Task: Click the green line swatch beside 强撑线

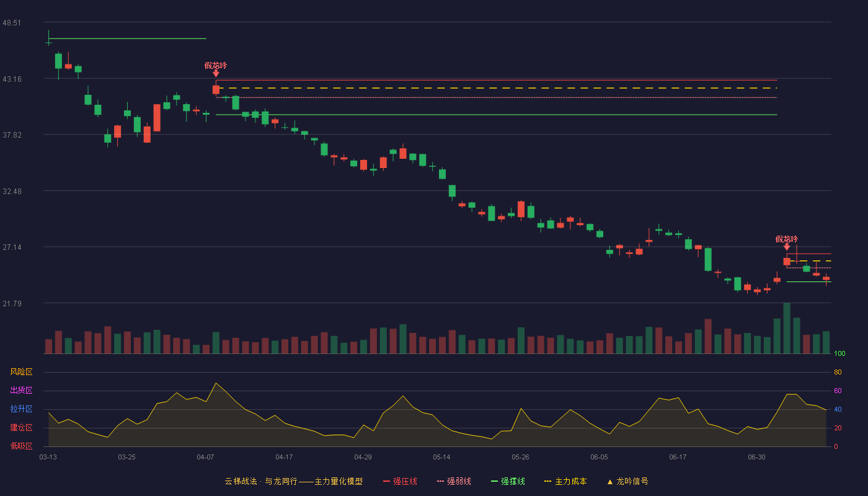Action: pos(495,481)
